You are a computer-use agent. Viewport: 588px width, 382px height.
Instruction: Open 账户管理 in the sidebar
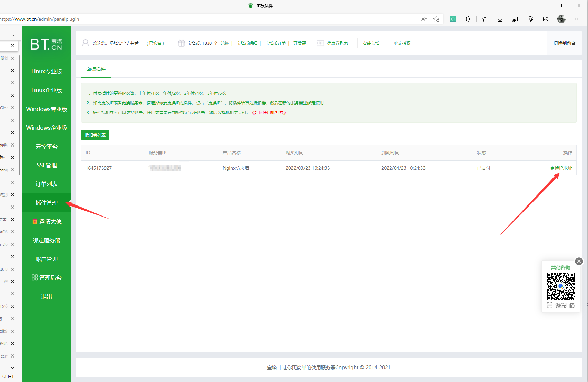pyautogui.click(x=47, y=259)
